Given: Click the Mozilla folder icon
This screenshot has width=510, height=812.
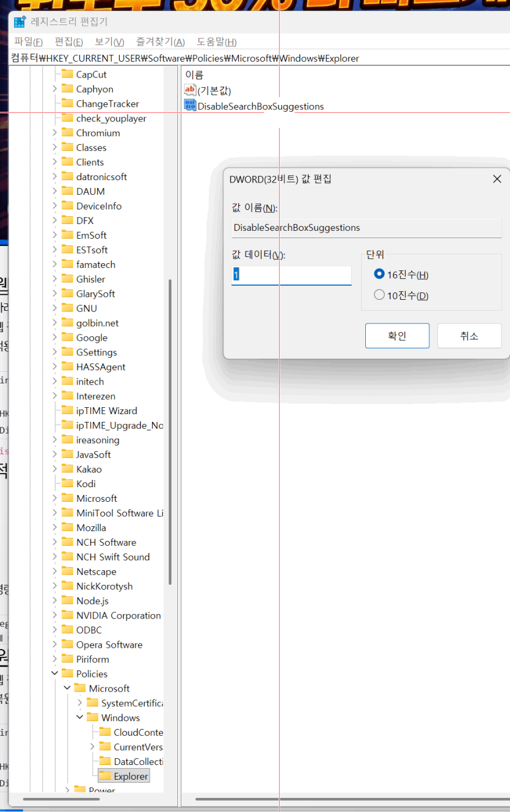Looking at the screenshot, I should [x=68, y=527].
